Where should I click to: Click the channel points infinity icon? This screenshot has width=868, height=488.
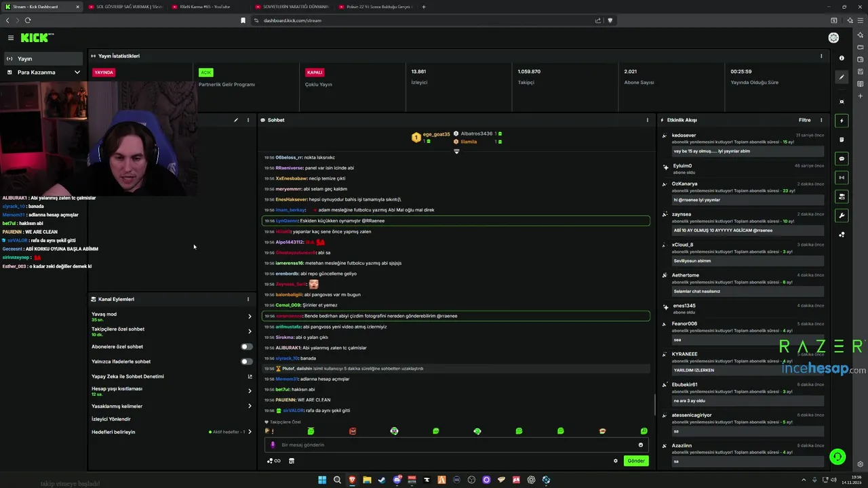274,461
